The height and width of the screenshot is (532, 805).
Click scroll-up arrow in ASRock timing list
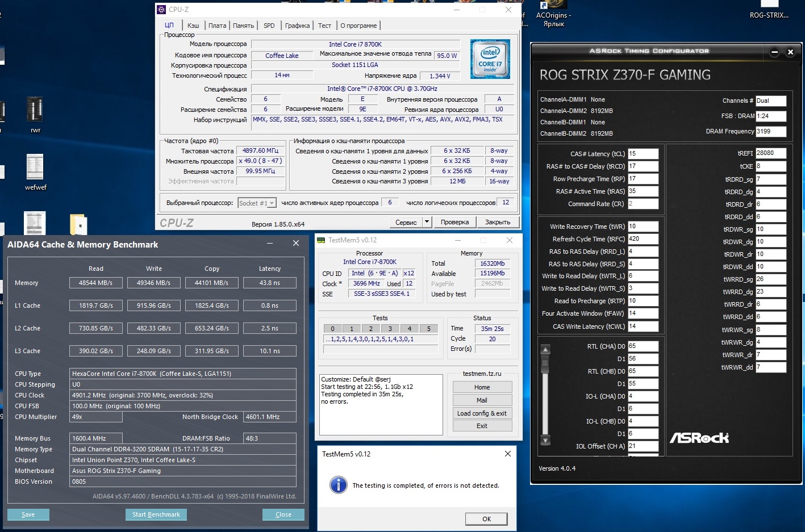(545, 349)
